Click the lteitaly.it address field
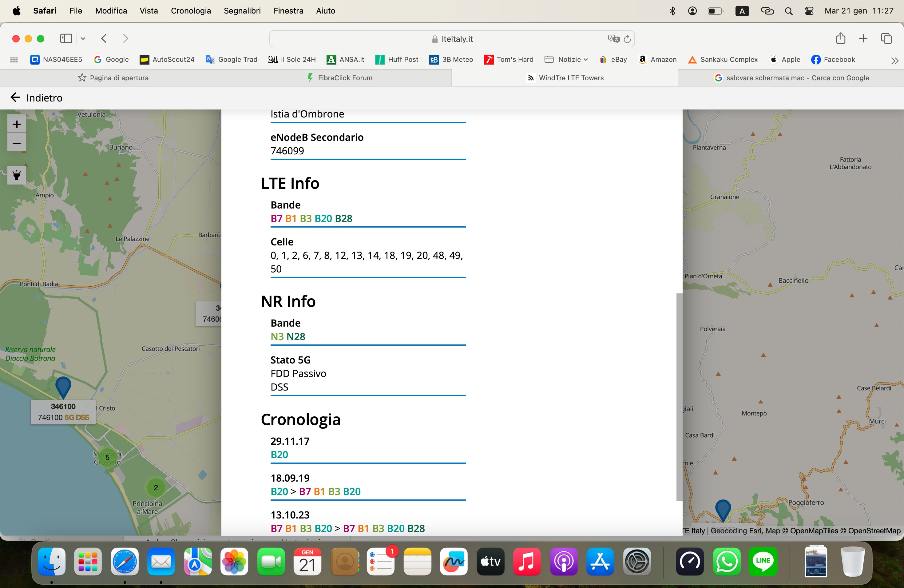This screenshot has height=588, width=904. pyautogui.click(x=452, y=39)
